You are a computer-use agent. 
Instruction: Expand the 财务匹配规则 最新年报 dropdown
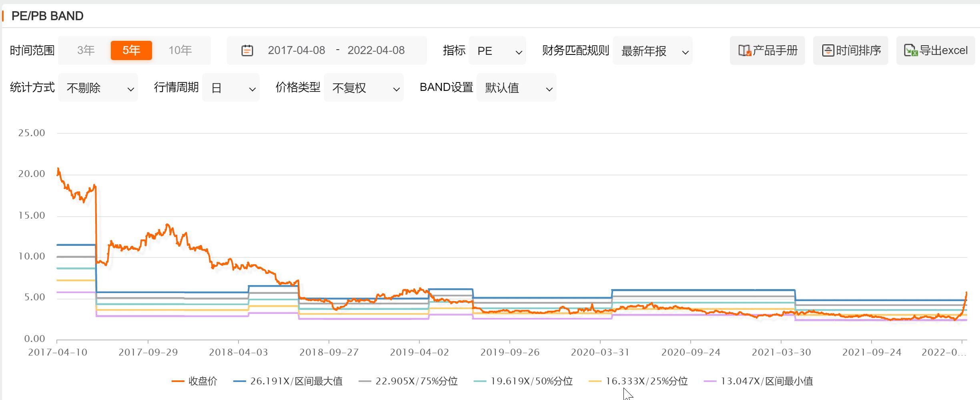click(652, 51)
